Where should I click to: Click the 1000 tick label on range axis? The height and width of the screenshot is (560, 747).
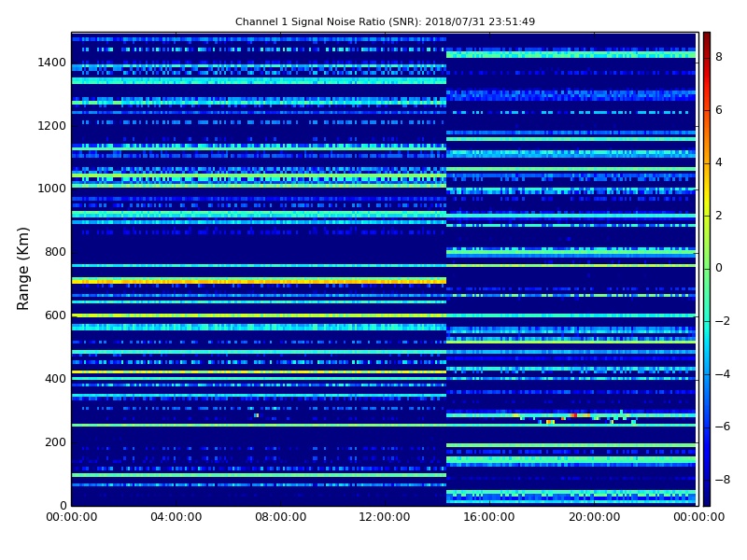(x=52, y=189)
